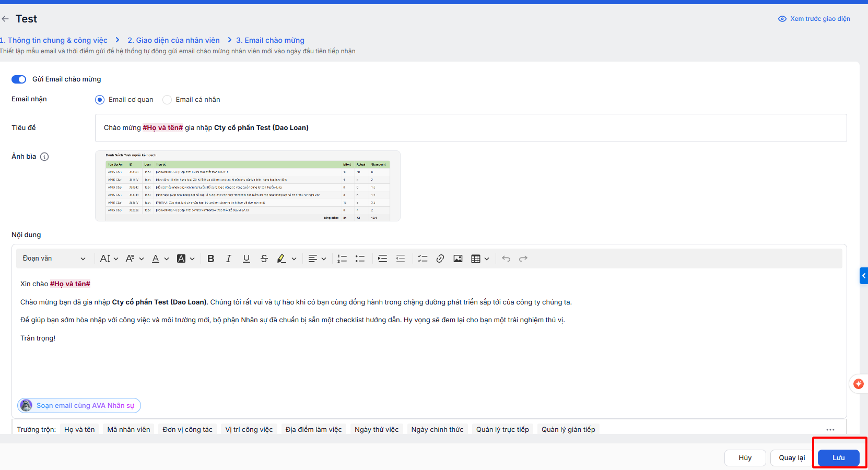The width and height of the screenshot is (868, 470).
Task: Click into the Tiêu đề subject field
Action: click(x=471, y=128)
